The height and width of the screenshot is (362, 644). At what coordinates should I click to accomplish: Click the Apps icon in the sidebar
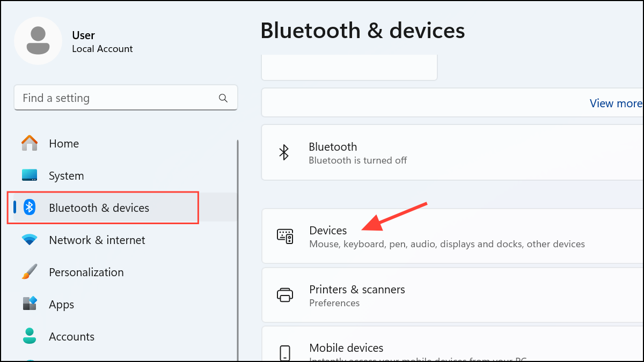click(x=29, y=304)
